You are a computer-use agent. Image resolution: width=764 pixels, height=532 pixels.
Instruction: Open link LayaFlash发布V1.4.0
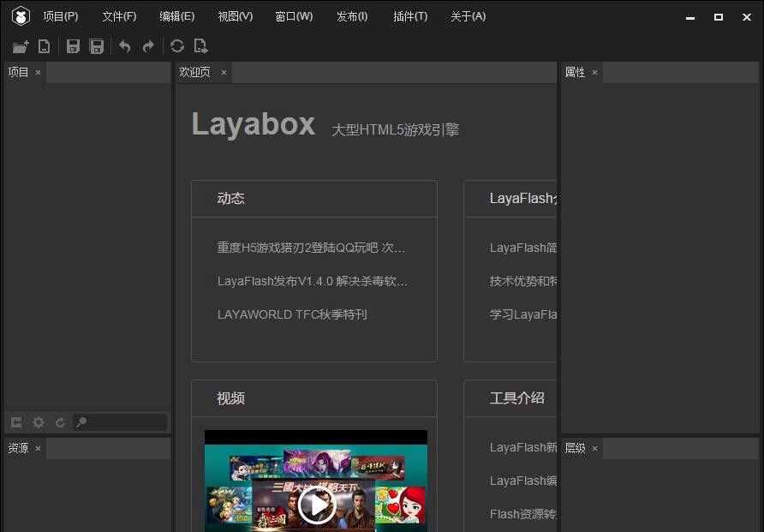pos(313,281)
